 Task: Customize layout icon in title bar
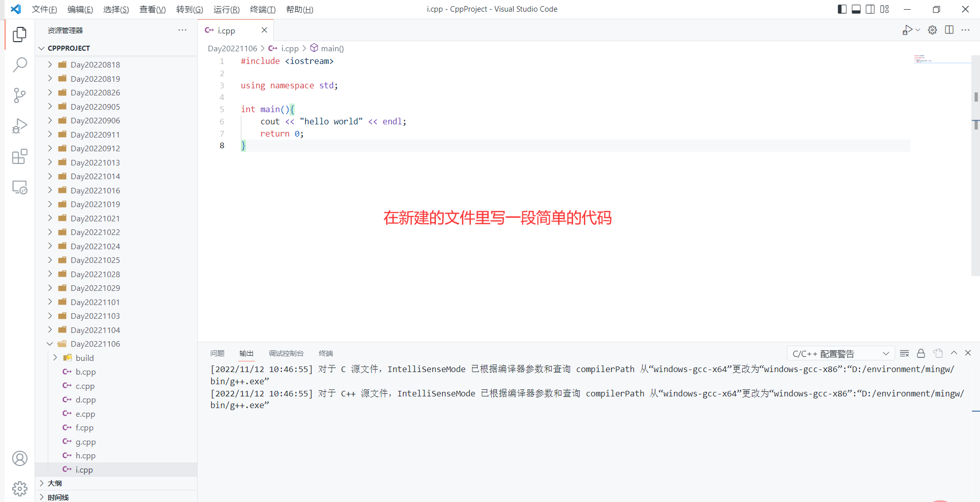click(884, 9)
